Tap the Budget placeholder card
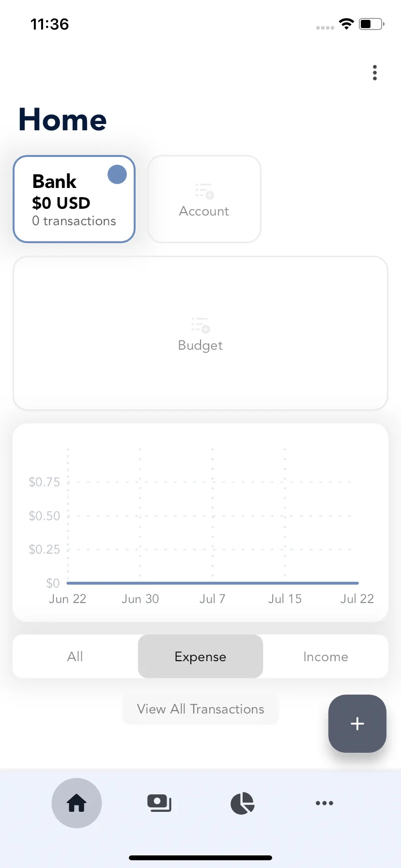The height and width of the screenshot is (868, 401). point(200,333)
